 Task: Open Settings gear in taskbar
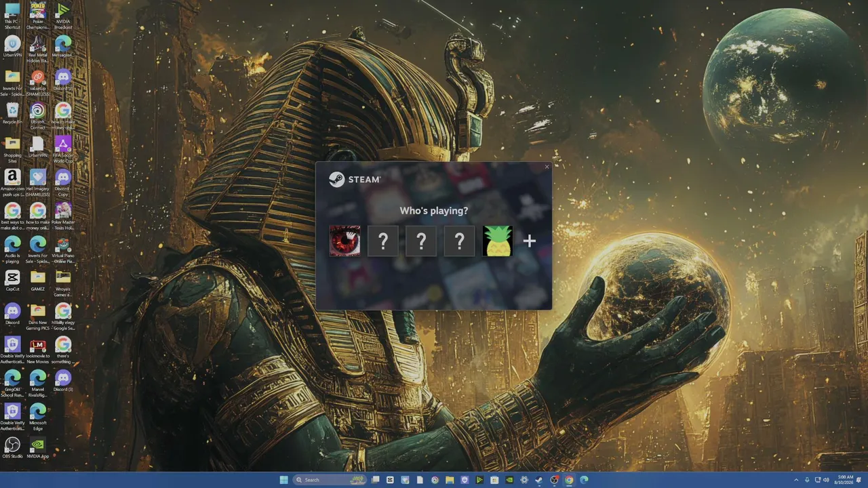(x=524, y=480)
